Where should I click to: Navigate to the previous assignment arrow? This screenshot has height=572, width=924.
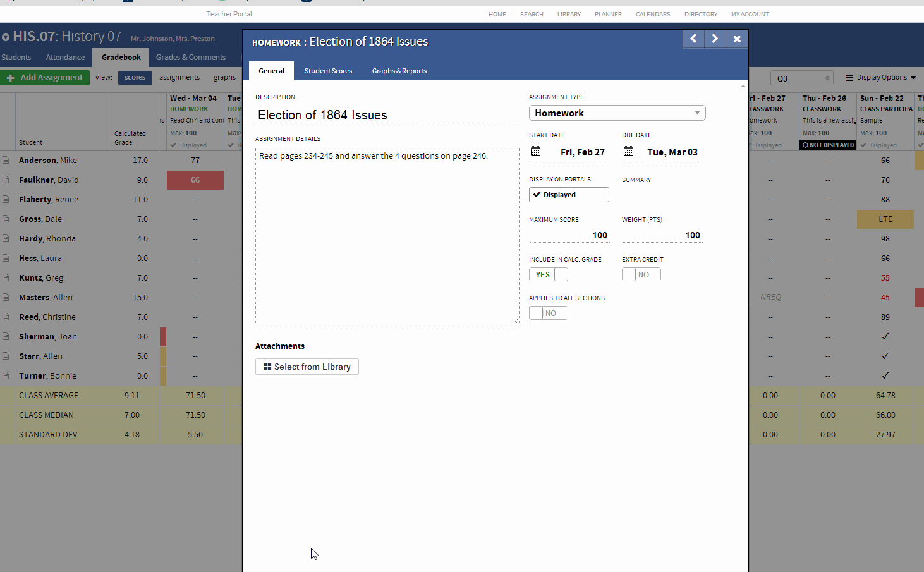coord(693,39)
